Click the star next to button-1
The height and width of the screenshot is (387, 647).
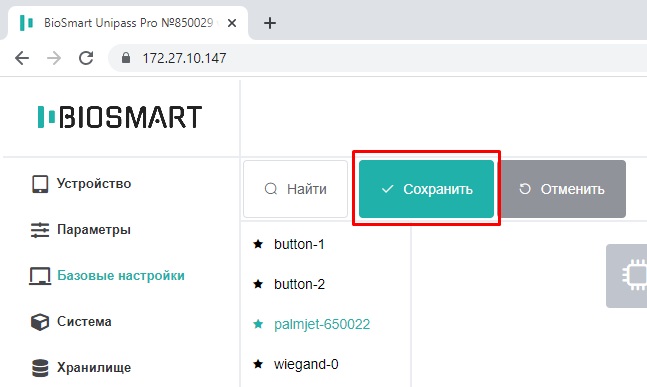click(x=258, y=244)
